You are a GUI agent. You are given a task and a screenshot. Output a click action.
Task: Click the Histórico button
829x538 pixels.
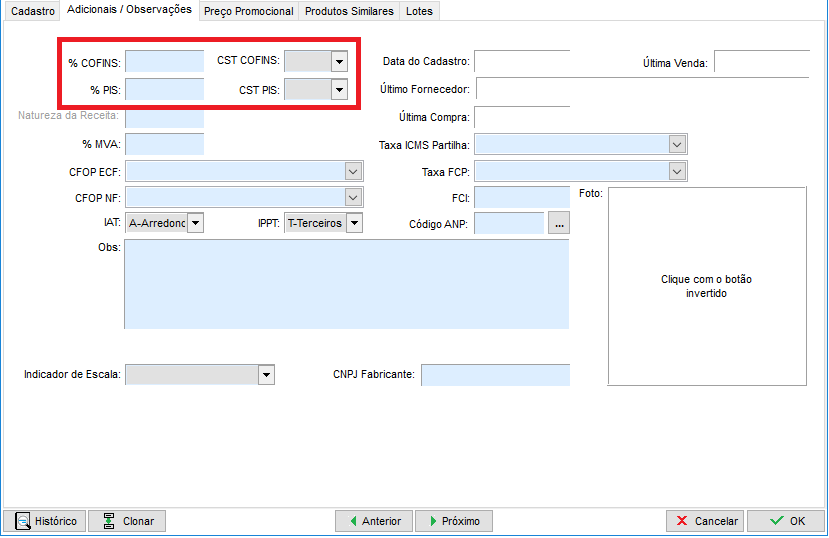(x=45, y=521)
